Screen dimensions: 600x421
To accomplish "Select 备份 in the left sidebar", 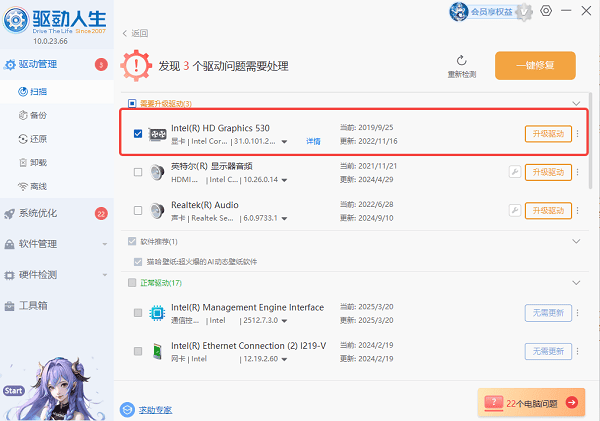I will tap(39, 114).
